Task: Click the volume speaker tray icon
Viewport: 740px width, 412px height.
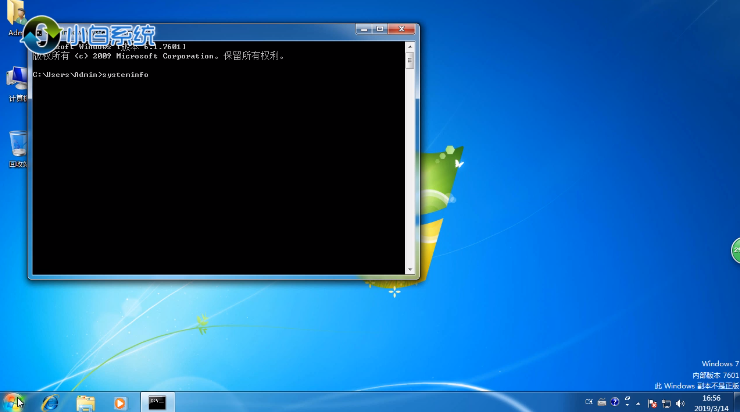Action: click(681, 403)
